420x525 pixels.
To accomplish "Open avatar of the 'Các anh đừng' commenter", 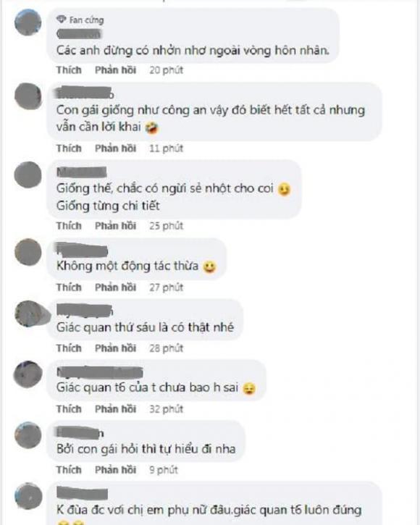I will tap(28, 22).
